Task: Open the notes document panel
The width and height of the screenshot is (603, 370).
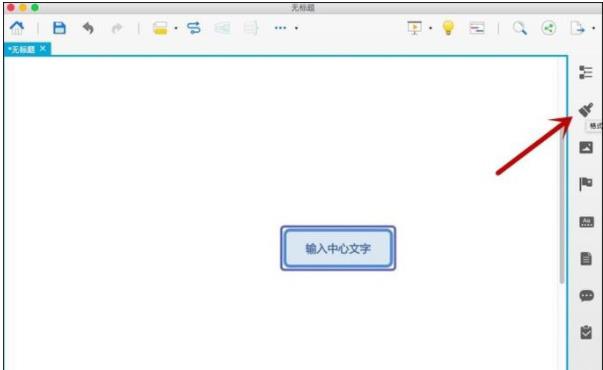Action: tap(586, 258)
